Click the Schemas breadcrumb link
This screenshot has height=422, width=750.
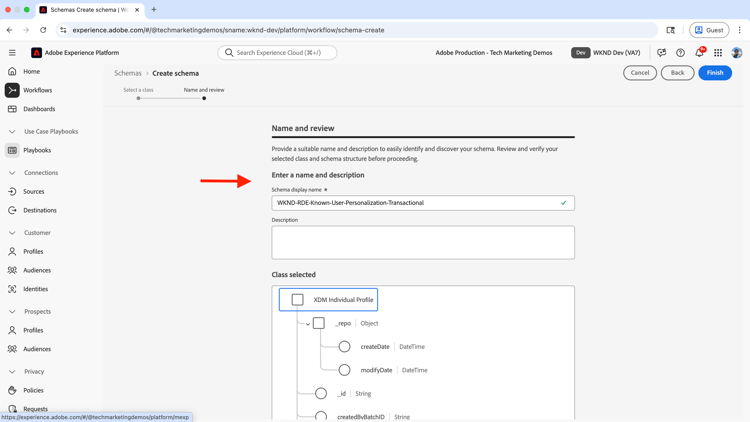tap(128, 73)
